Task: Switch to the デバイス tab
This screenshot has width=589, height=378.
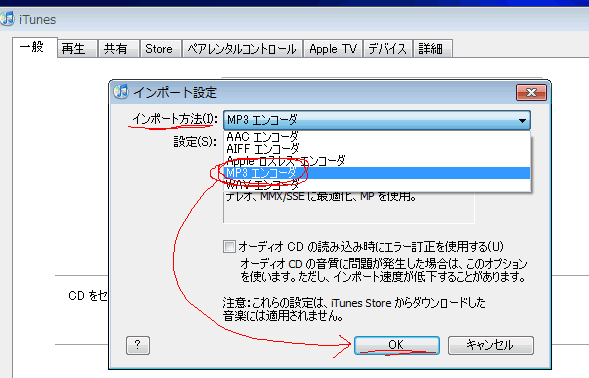Action: (388, 48)
